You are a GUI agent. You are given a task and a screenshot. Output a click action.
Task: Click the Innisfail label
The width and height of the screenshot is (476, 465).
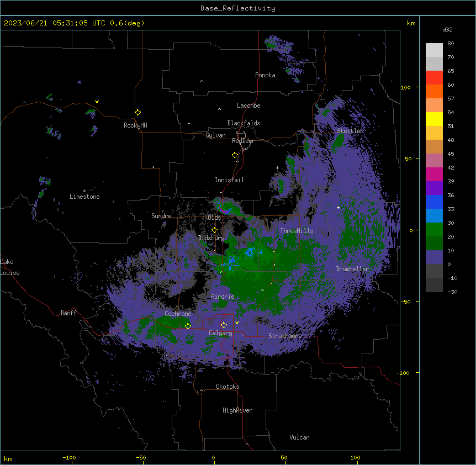pyautogui.click(x=229, y=180)
